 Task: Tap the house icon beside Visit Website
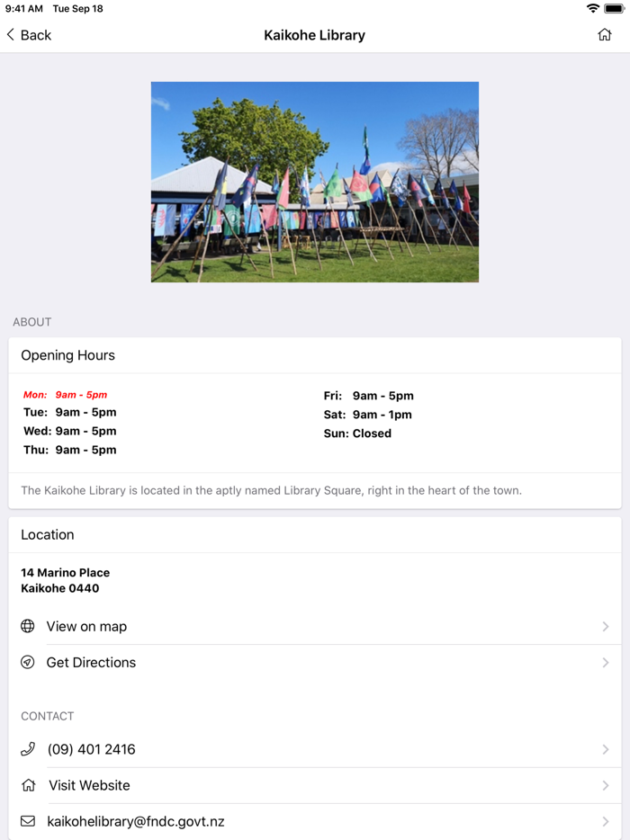28,785
